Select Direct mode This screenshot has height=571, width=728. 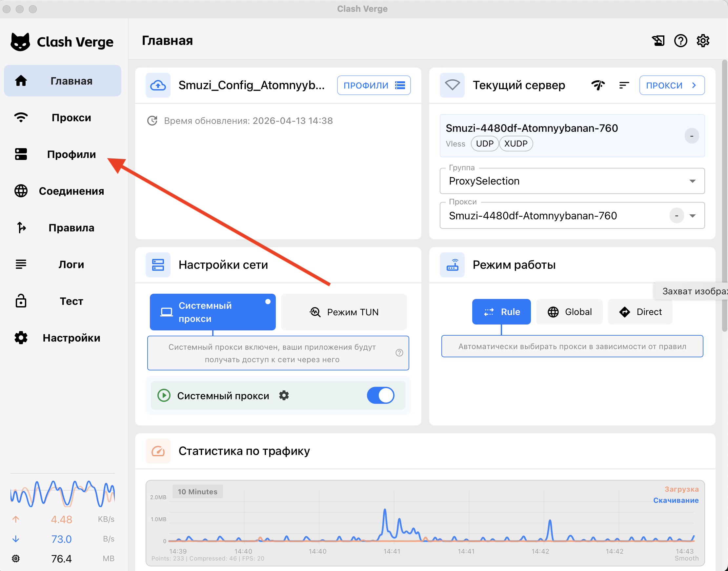click(x=640, y=312)
